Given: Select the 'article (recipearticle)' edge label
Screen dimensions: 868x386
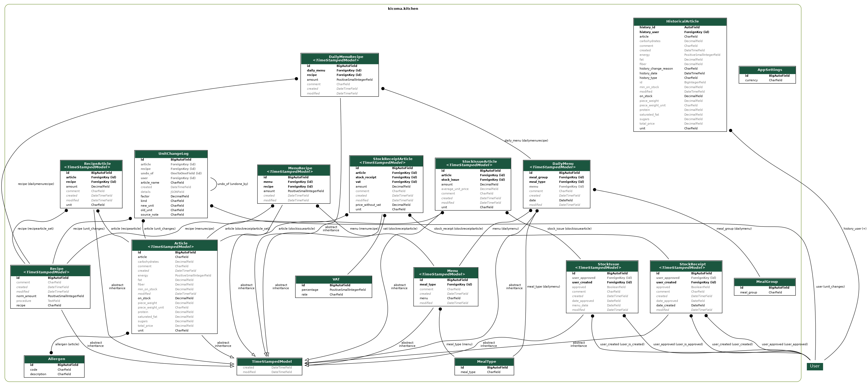Looking at the screenshot, I should (126, 229).
